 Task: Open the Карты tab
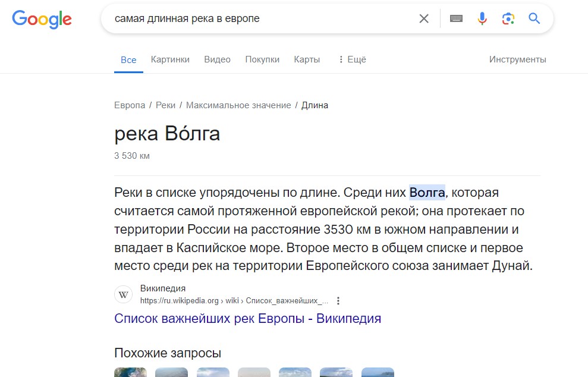(x=307, y=59)
